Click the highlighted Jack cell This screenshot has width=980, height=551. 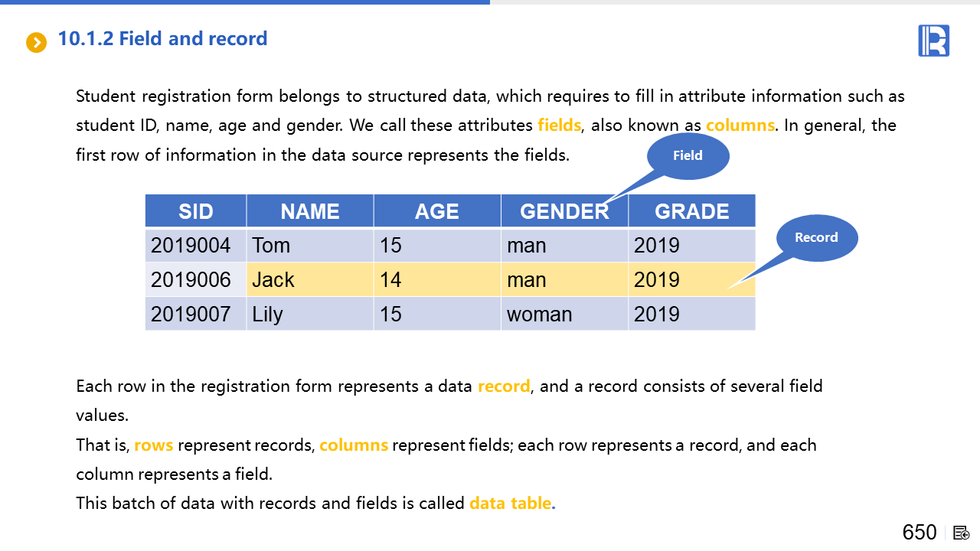tap(310, 280)
